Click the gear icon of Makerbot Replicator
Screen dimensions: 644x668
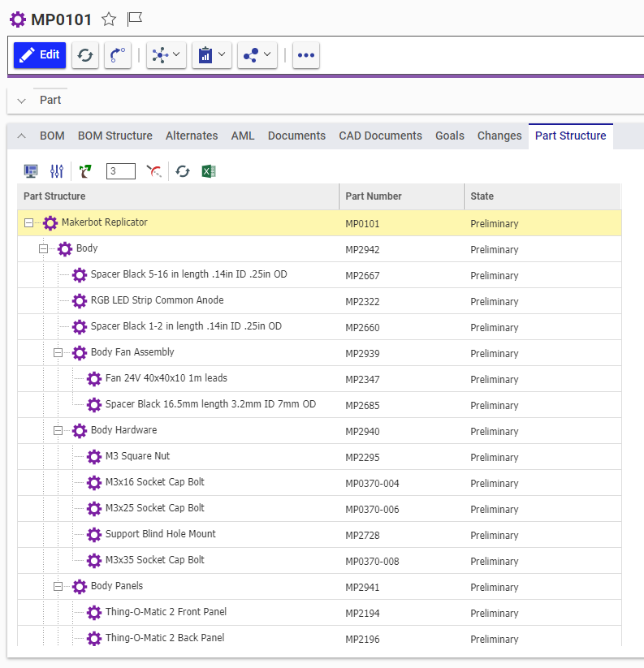click(x=50, y=223)
